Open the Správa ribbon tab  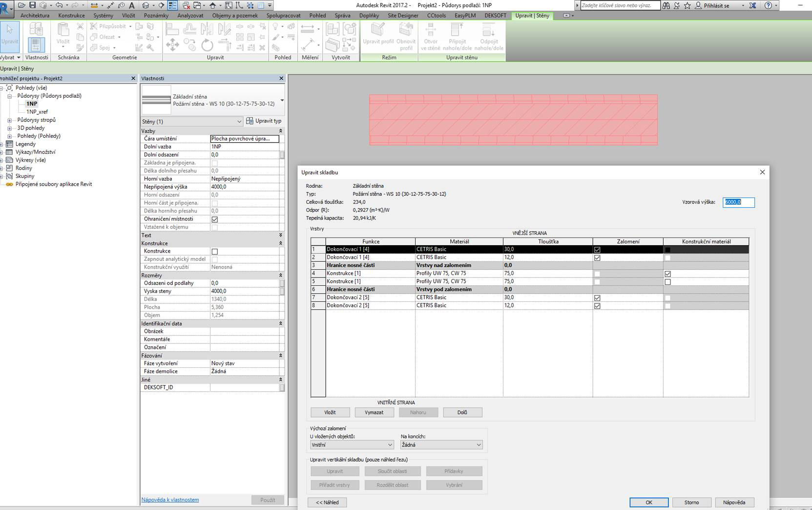(x=342, y=16)
